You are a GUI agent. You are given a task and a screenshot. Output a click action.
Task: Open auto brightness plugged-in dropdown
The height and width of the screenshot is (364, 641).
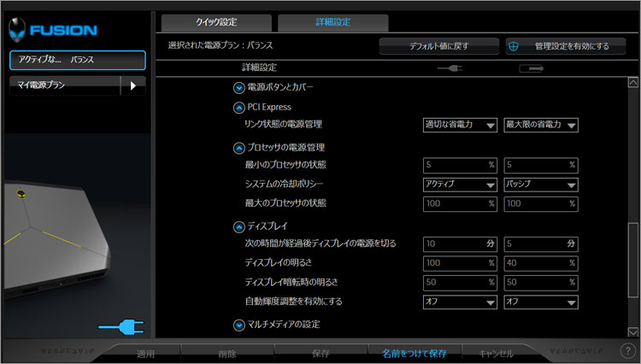[460, 302]
